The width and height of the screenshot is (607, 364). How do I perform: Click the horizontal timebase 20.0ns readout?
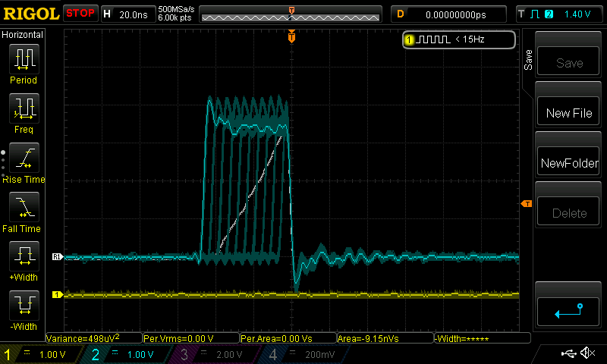(x=134, y=14)
